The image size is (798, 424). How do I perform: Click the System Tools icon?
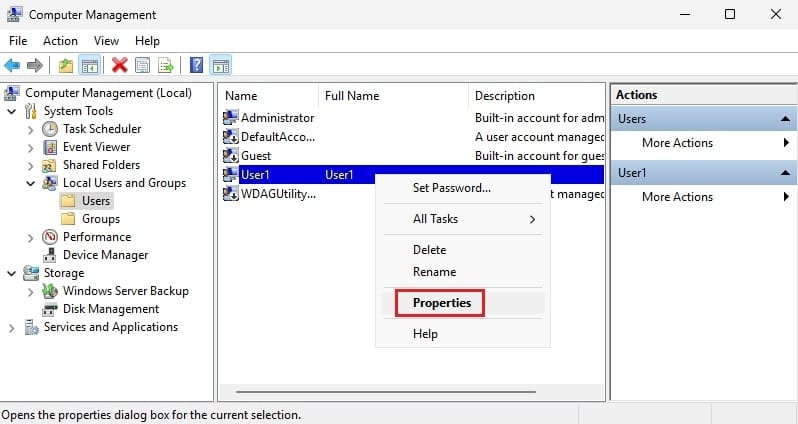[31, 111]
